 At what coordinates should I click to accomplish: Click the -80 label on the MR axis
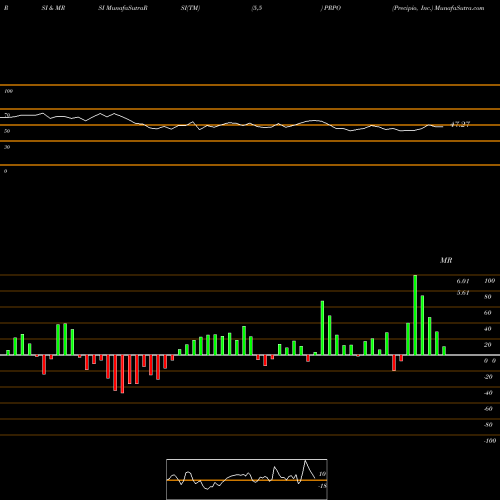pyautogui.click(x=488, y=425)
